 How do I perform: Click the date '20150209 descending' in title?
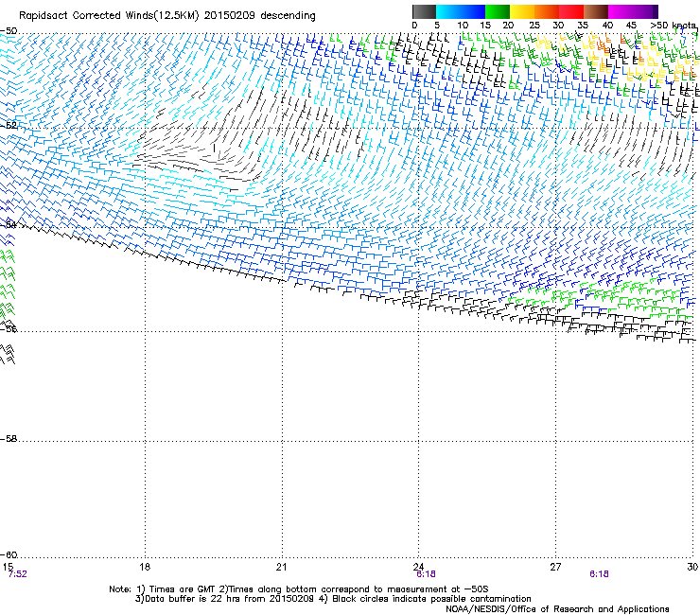point(260,16)
